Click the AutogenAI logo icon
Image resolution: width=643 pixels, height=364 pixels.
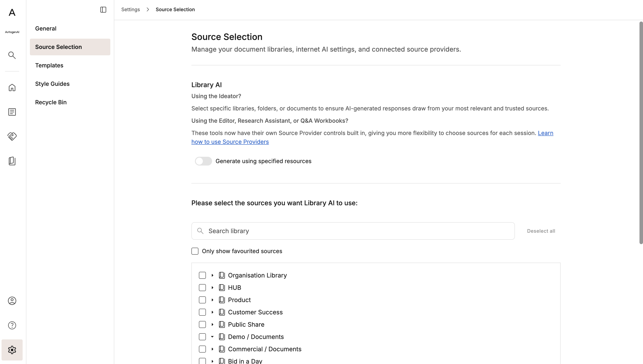tap(12, 12)
